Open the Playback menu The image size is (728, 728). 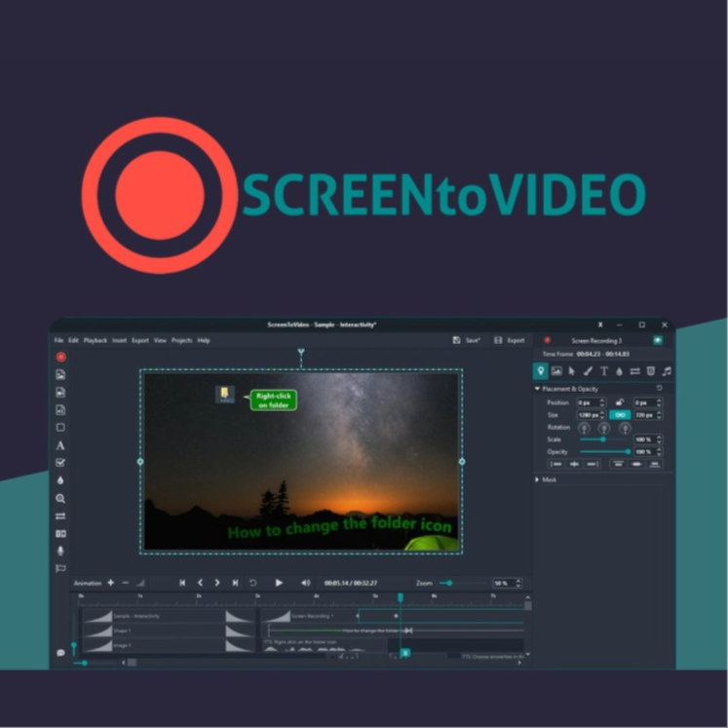click(96, 340)
